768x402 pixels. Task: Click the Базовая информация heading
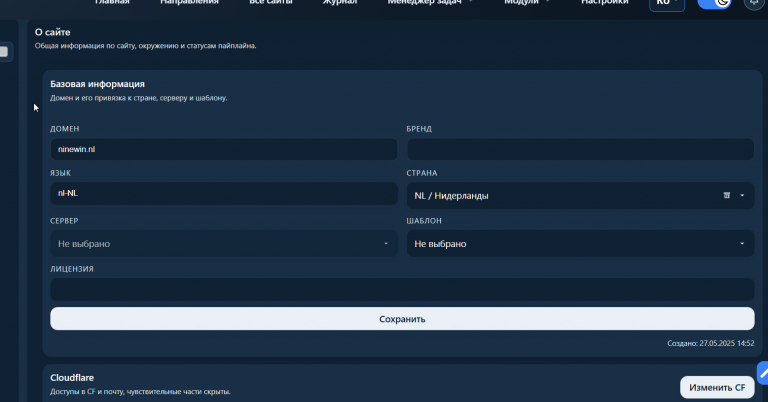pyautogui.click(x=97, y=84)
